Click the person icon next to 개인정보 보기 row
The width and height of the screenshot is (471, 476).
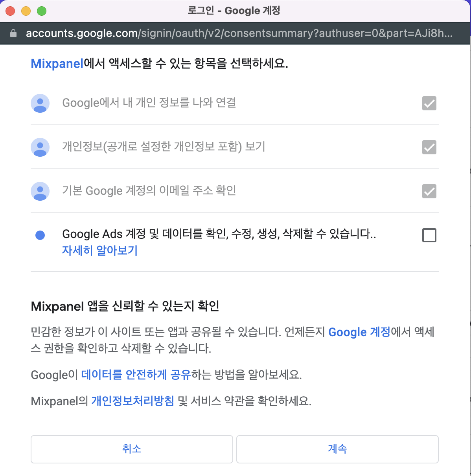click(40, 147)
